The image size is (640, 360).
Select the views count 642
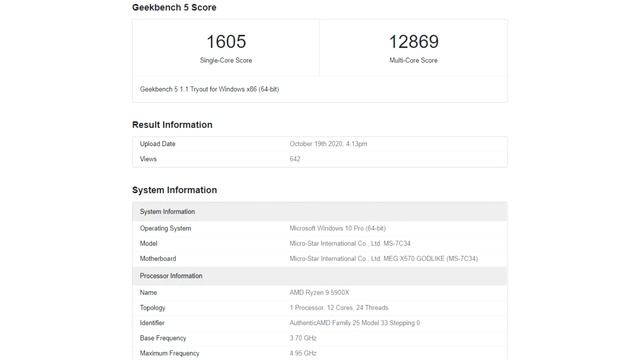tap(295, 159)
